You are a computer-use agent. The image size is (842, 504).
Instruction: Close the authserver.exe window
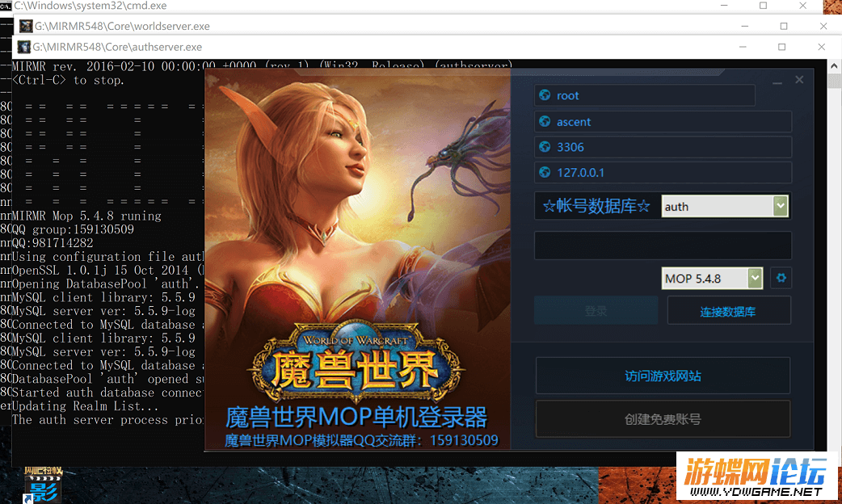821,47
